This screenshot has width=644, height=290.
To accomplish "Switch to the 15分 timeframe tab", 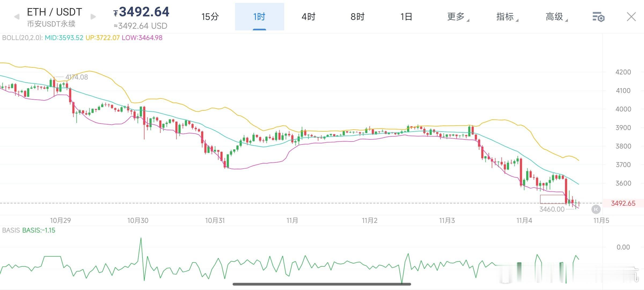I will tap(210, 17).
